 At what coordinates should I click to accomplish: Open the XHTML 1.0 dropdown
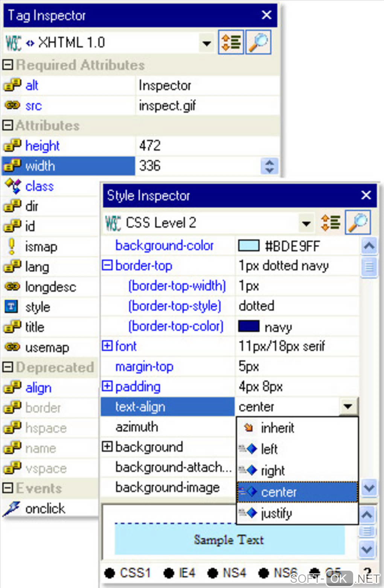pyautogui.click(x=206, y=43)
